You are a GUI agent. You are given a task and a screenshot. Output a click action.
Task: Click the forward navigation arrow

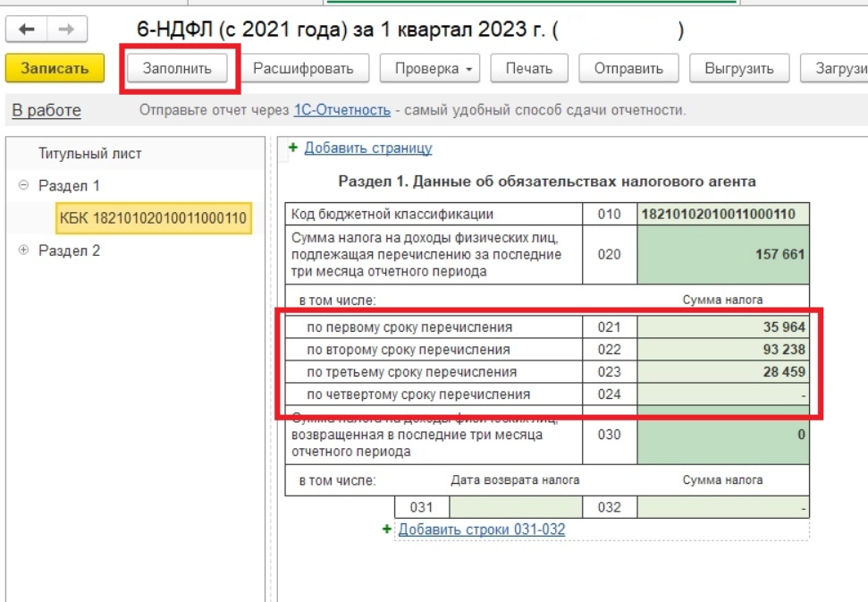pos(66,30)
